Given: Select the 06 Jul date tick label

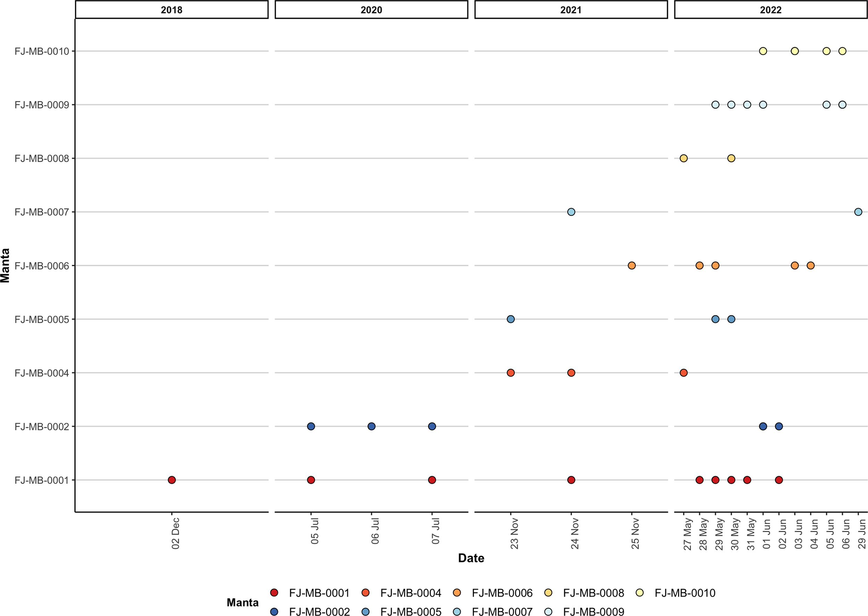Looking at the screenshot, I should point(375,531).
